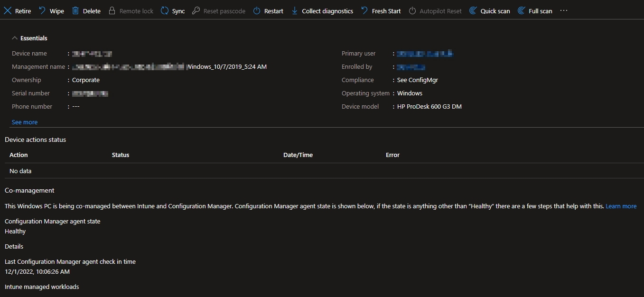Select the Full scan label
644x297 pixels.
click(541, 11)
